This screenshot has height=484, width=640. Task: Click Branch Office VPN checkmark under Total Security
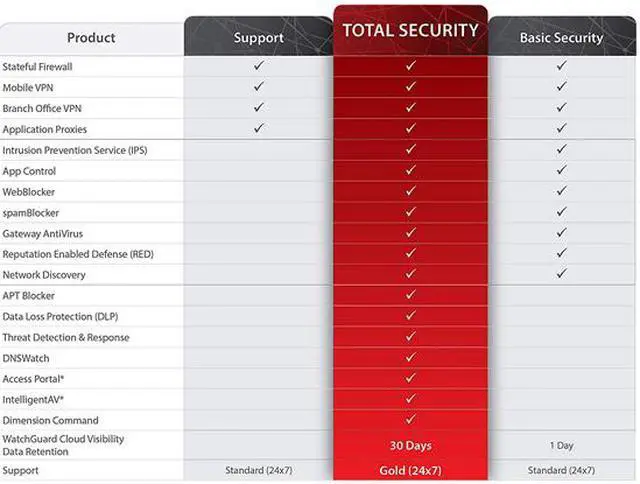tap(410, 108)
